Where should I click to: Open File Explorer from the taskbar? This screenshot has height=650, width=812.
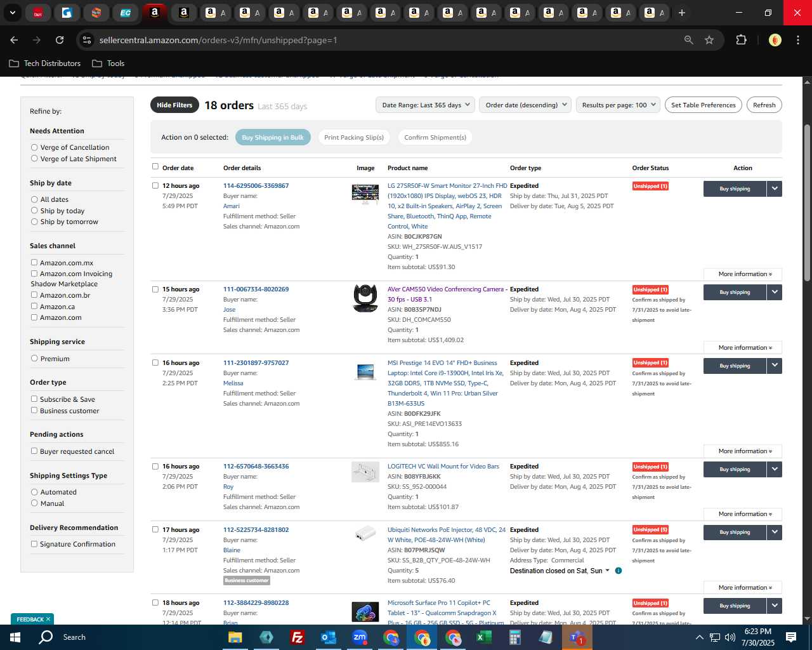235,637
